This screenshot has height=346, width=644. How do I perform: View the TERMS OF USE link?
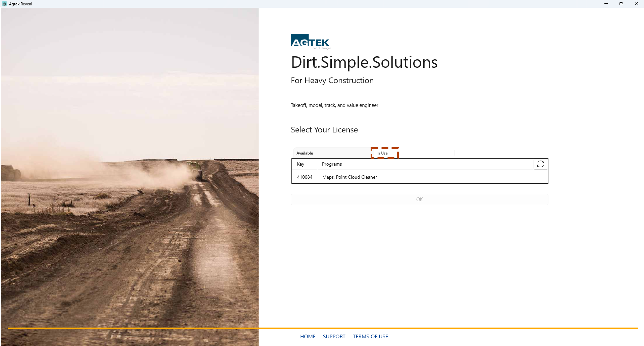point(370,336)
